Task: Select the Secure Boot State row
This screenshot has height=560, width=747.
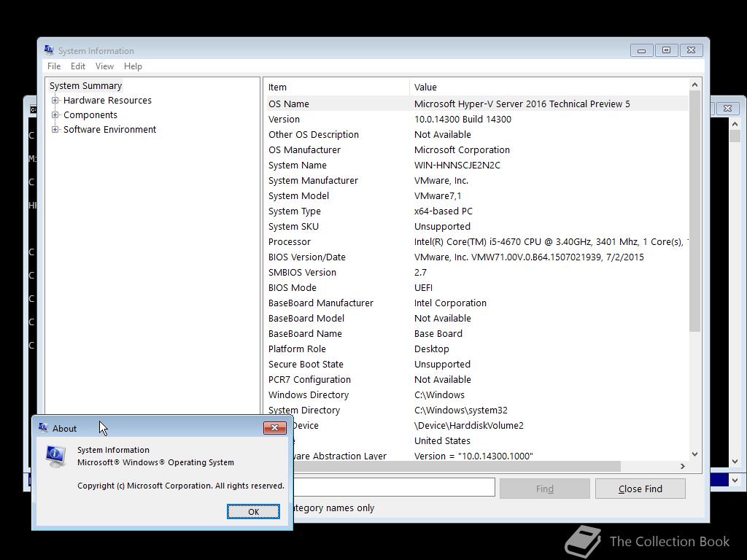Action: tap(476, 365)
